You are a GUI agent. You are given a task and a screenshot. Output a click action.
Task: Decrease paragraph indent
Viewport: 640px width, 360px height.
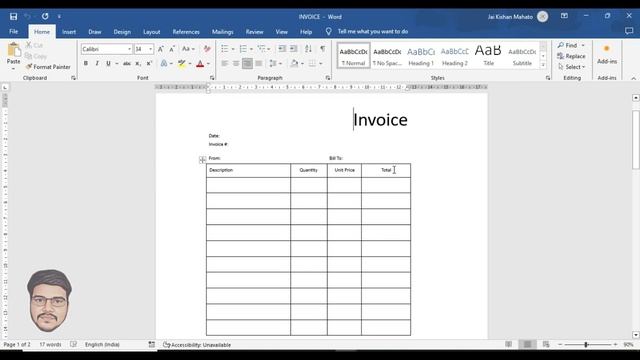pos(282,49)
